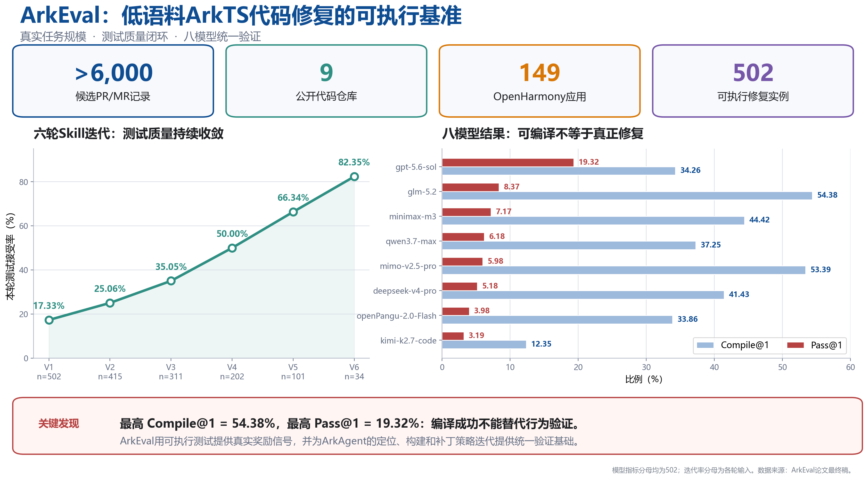This screenshot has height=480, width=868.
Task: Click the 'kimi-k2.7-code' axis label
Action: pyautogui.click(x=408, y=340)
